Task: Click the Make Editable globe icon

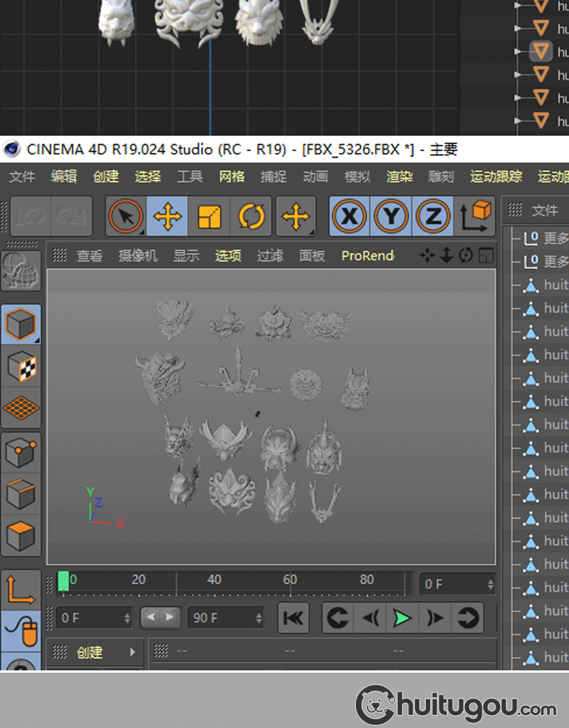Action: click(x=21, y=271)
